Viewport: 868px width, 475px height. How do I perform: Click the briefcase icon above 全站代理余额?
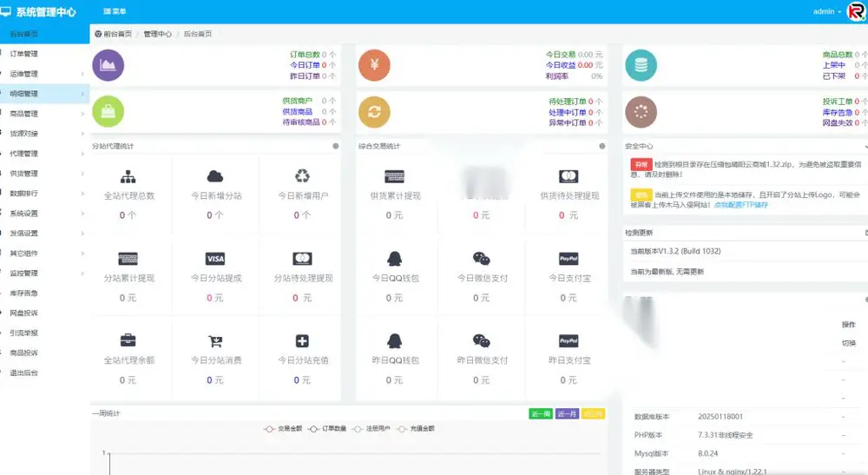[128, 340]
